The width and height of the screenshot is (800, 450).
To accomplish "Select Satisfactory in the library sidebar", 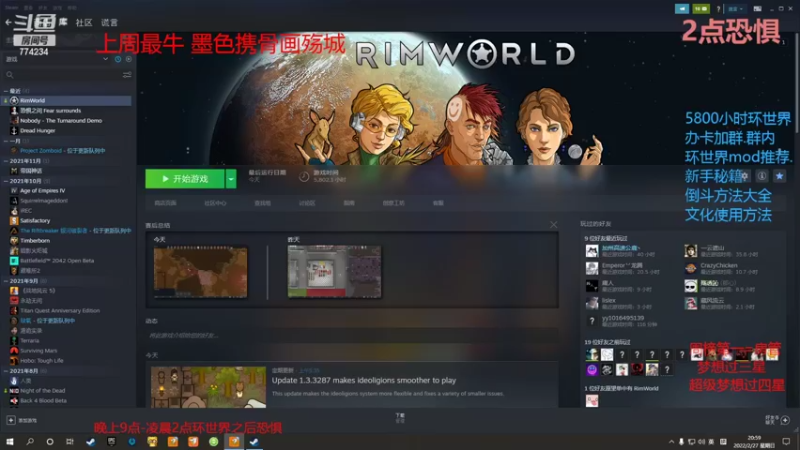I will (35, 220).
